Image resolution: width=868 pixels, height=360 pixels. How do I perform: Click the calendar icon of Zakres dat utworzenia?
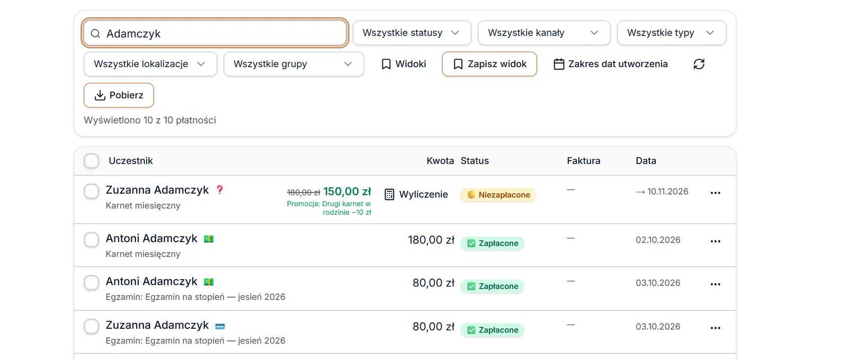click(x=559, y=64)
